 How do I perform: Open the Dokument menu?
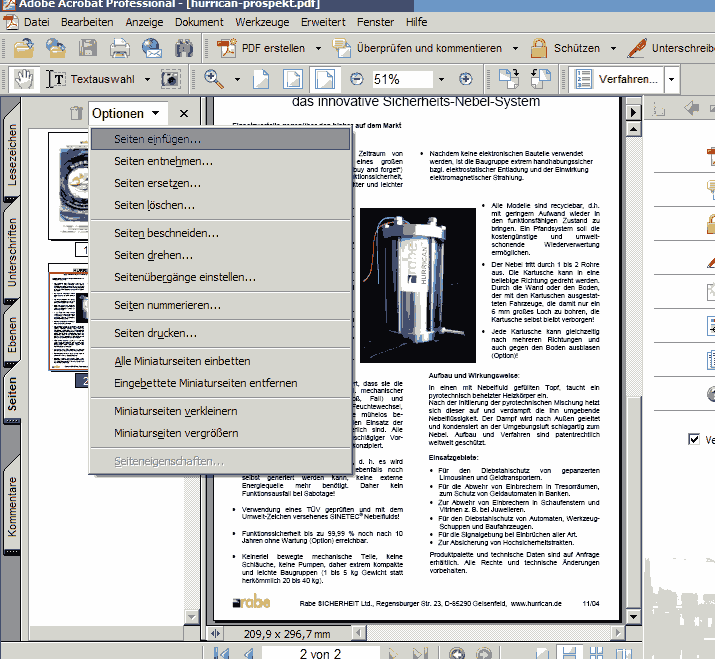tap(199, 22)
